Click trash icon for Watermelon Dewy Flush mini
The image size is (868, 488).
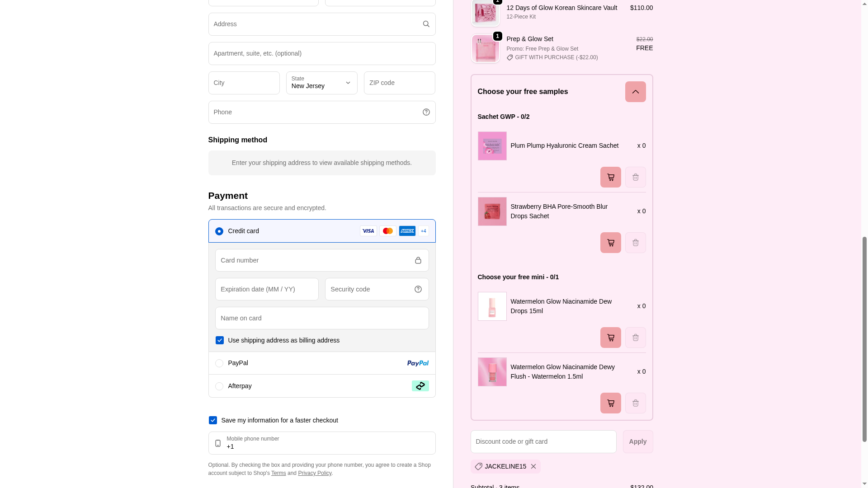coord(635,403)
